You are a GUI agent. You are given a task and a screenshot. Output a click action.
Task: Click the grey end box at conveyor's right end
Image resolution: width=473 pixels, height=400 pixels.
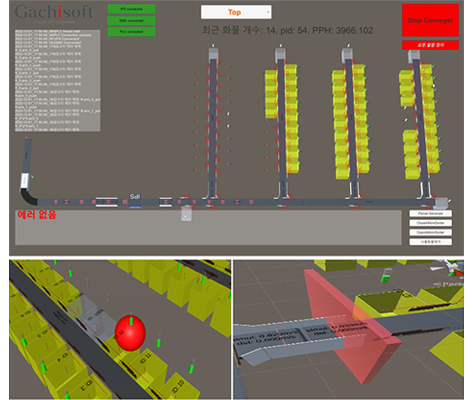click(441, 203)
